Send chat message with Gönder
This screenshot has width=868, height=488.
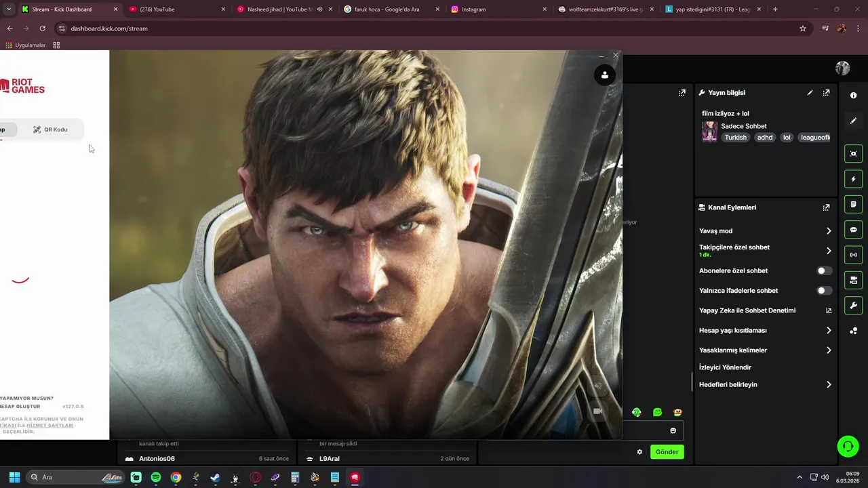click(667, 452)
